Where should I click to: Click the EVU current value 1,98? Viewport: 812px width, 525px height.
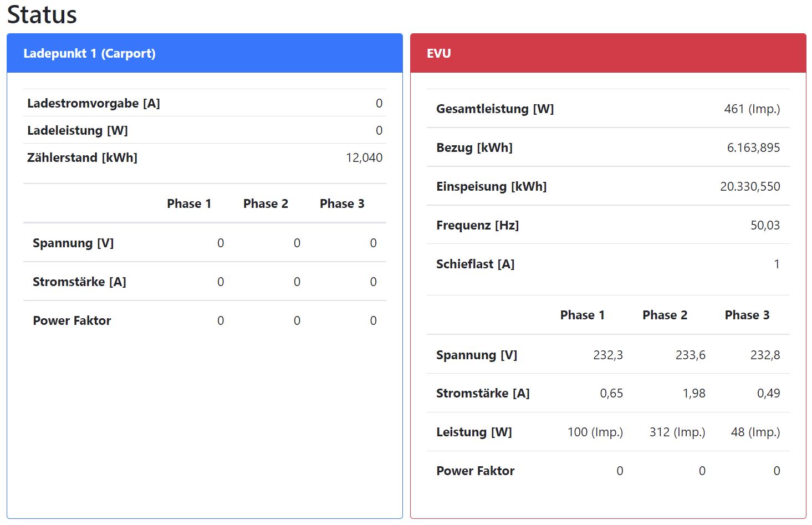coord(693,393)
